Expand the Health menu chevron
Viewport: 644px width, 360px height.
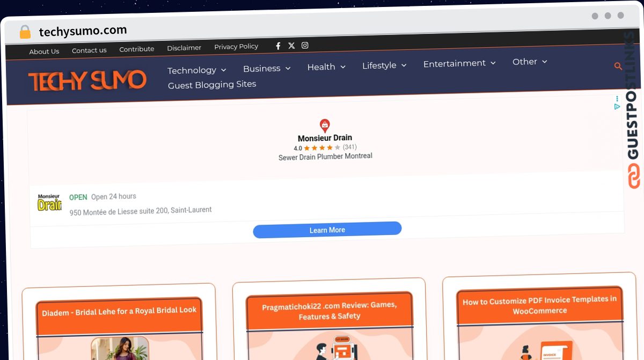pyautogui.click(x=343, y=67)
